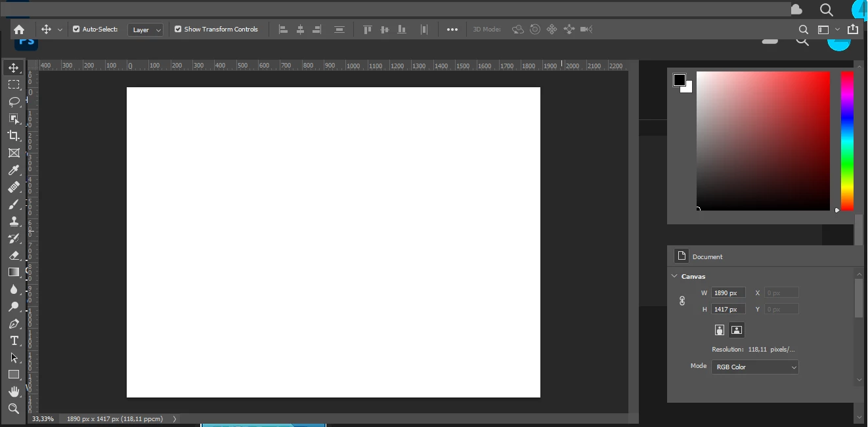Toggle the Show Transform Controls checkbox
The image size is (868, 427).
click(x=178, y=30)
